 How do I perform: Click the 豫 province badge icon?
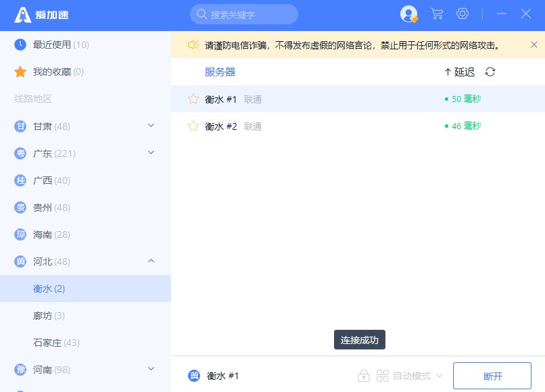coord(20,370)
